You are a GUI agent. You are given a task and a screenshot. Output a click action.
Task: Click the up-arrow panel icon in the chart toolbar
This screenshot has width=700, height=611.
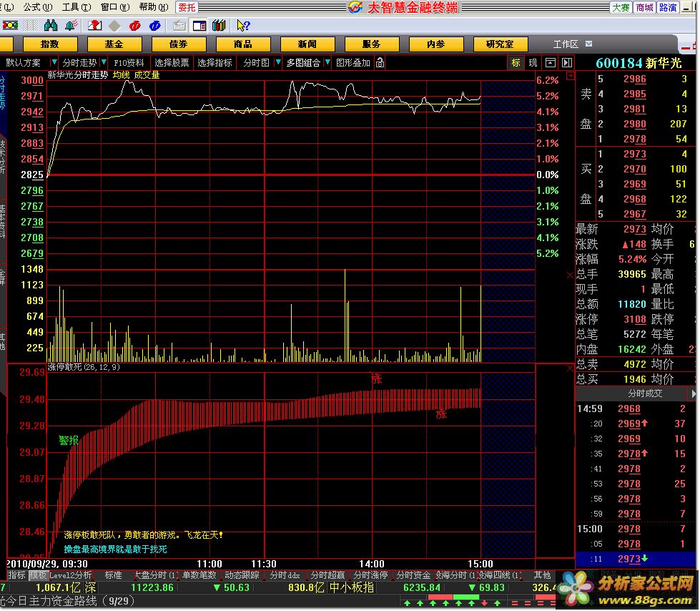click(x=551, y=62)
